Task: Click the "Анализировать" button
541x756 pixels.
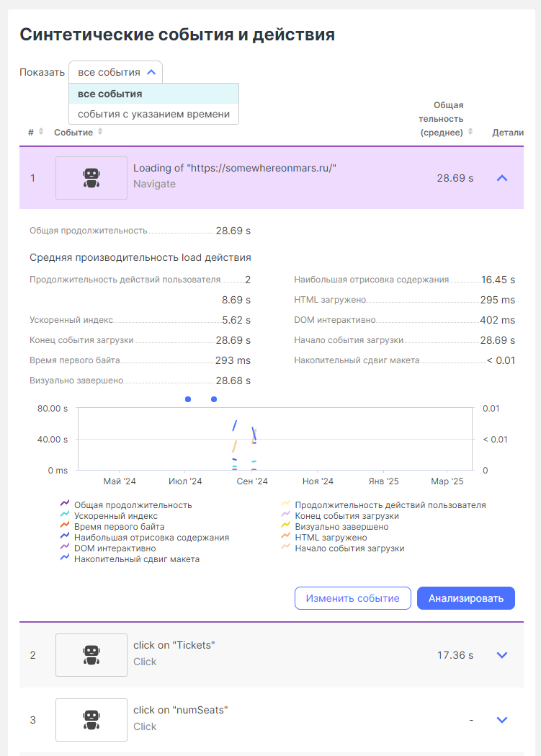Action: pyautogui.click(x=465, y=598)
